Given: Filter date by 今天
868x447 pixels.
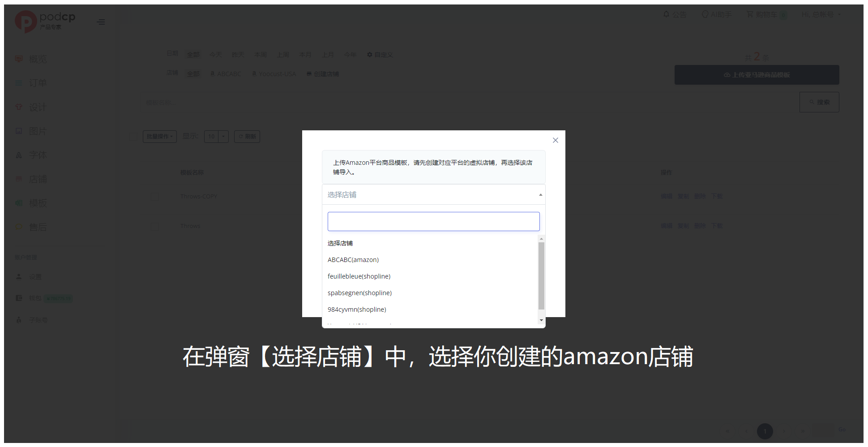Looking at the screenshot, I should pos(216,55).
